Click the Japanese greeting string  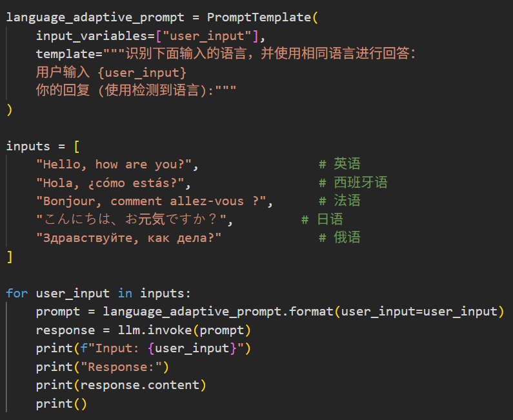(x=134, y=219)
